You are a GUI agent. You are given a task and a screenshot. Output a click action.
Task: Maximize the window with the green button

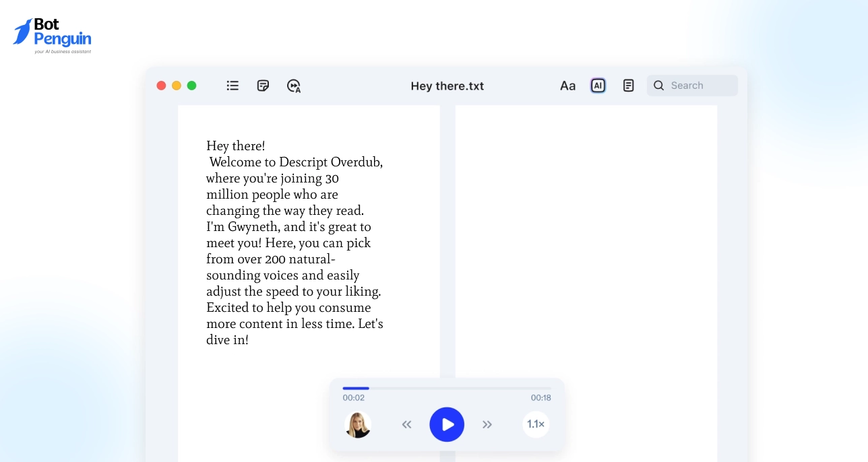click(191, 86)
